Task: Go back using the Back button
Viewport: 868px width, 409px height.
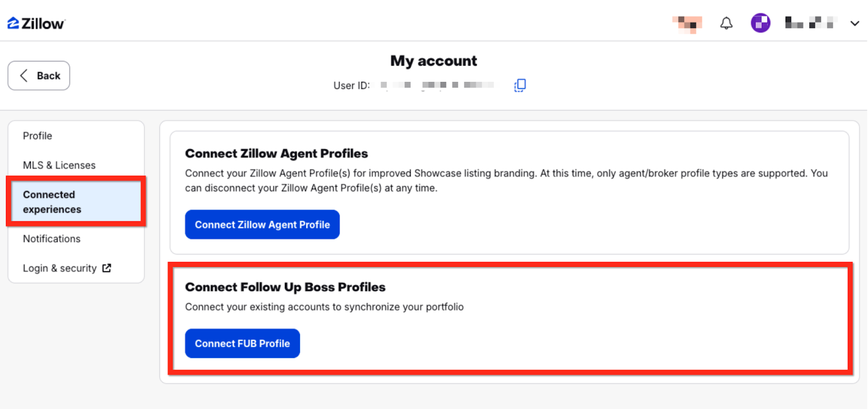Action: (39, 75)
